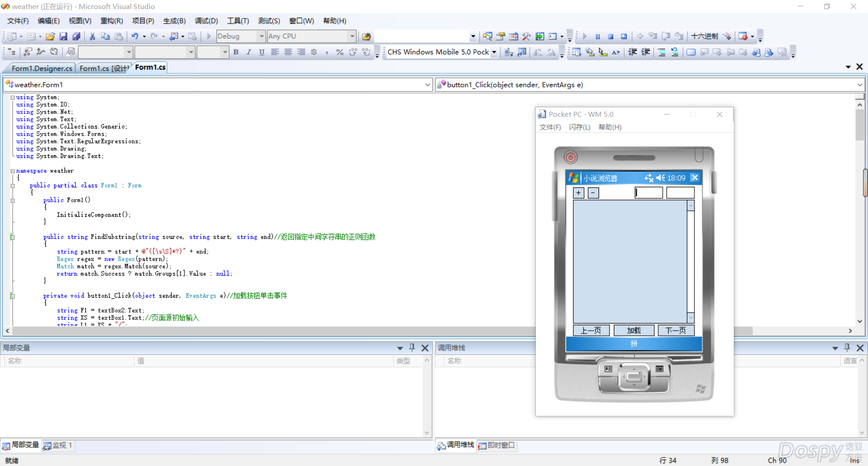Collapse the namespace weather block
Screen dimensions: 868x466
pos(13,171)
